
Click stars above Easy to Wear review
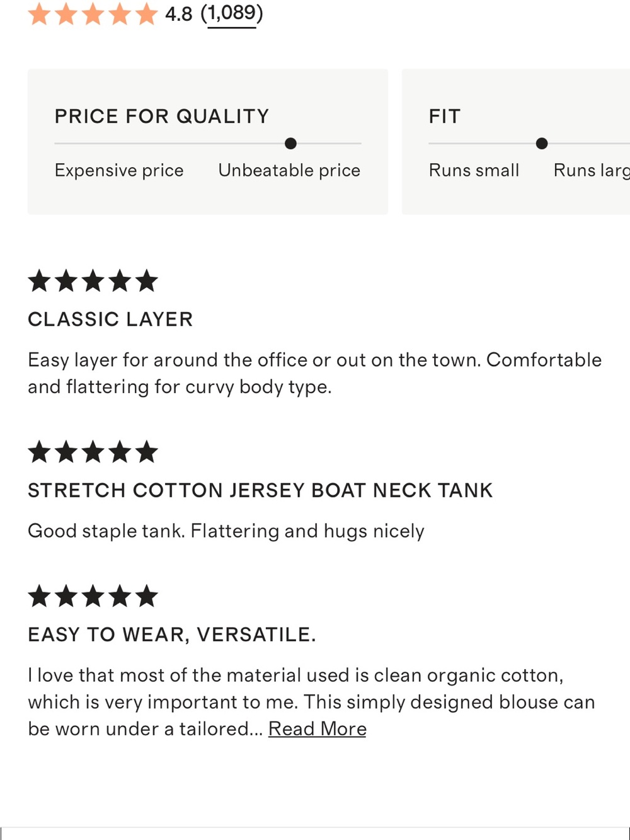(x=93, y=596)
